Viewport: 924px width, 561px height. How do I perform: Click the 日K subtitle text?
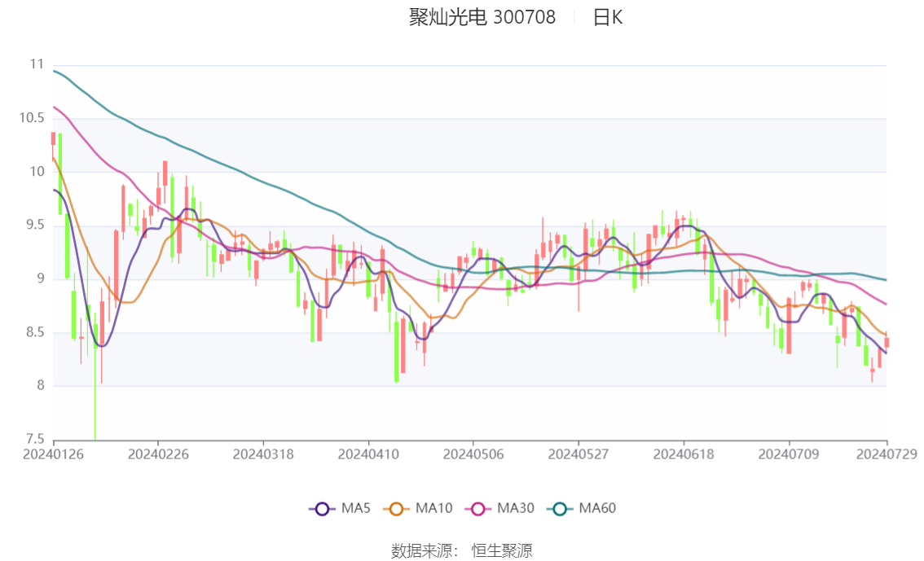[x=608, y=18]
